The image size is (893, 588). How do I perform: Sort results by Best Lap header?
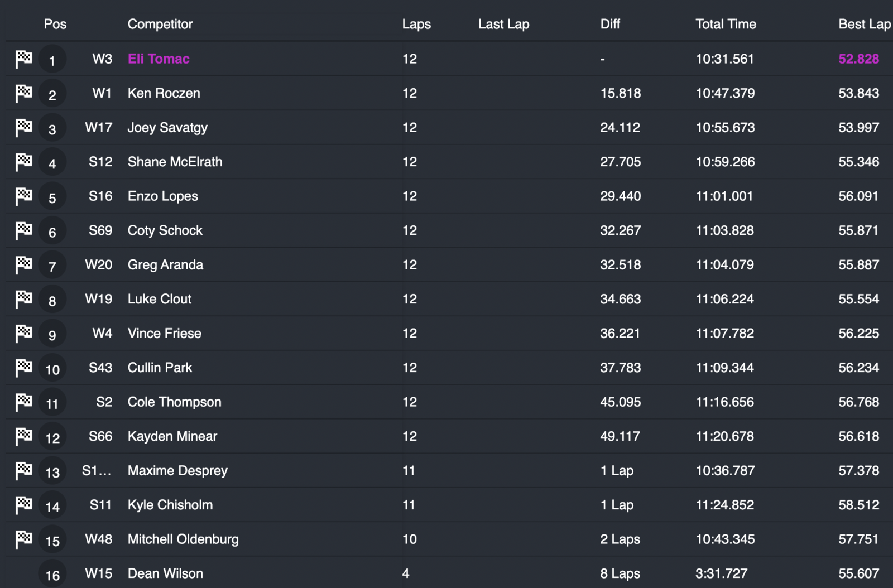click(864, 24)
